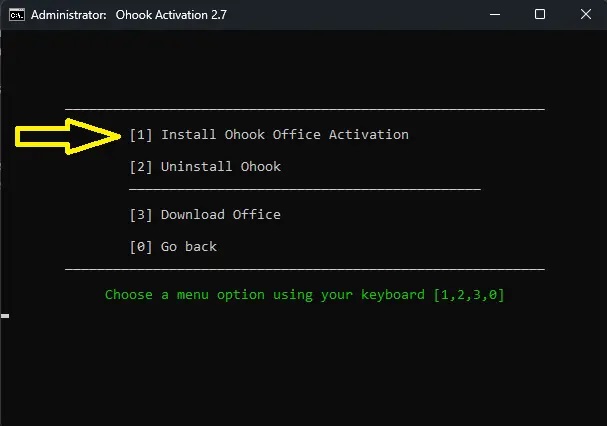Viewport: 607px width, 426px height.
Task: Click the separator line above Install option
Action: point(305,110)
